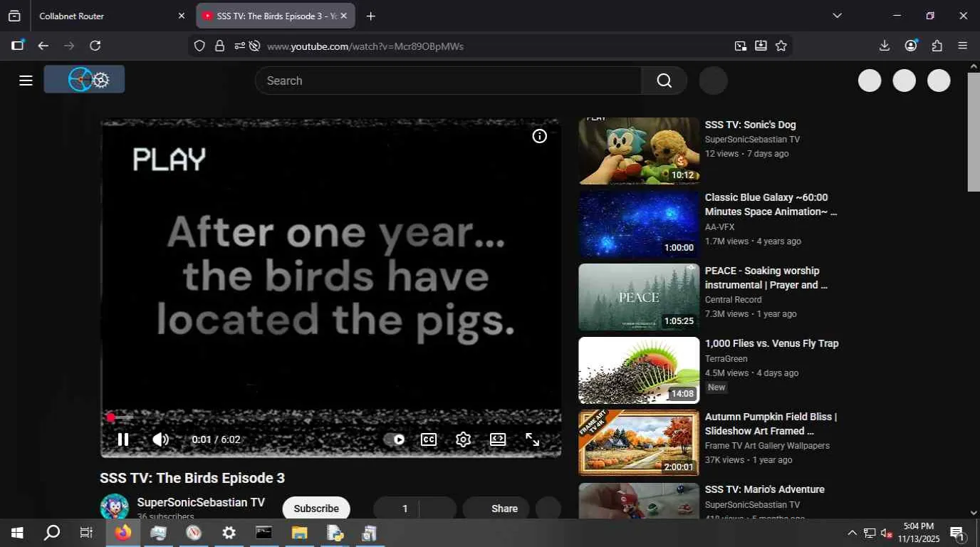Open the Sonic's Dog video thumbnail
The height and width of the screenshot is (547, 980).
point(639,151)
